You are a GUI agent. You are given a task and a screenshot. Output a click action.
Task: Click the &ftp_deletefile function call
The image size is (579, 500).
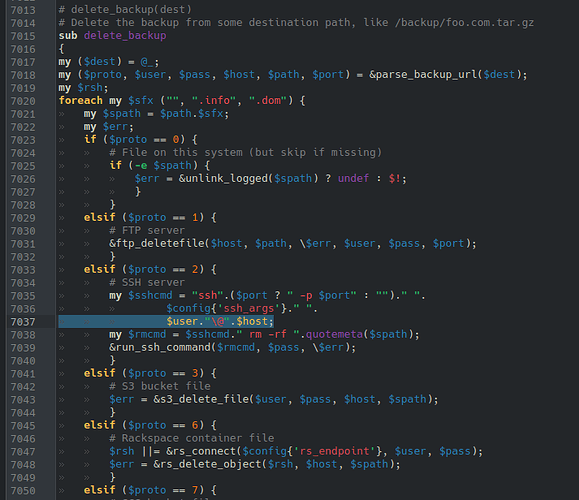(157, 243)
